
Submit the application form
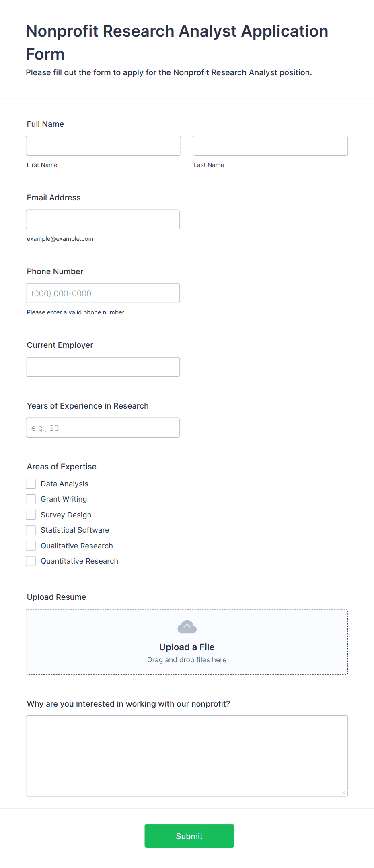189,836
